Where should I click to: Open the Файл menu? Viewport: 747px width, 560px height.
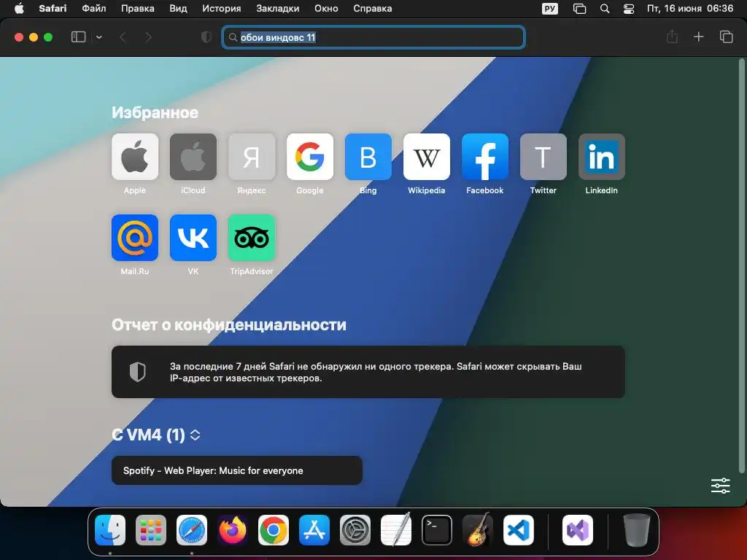click(x=94, y=9)
